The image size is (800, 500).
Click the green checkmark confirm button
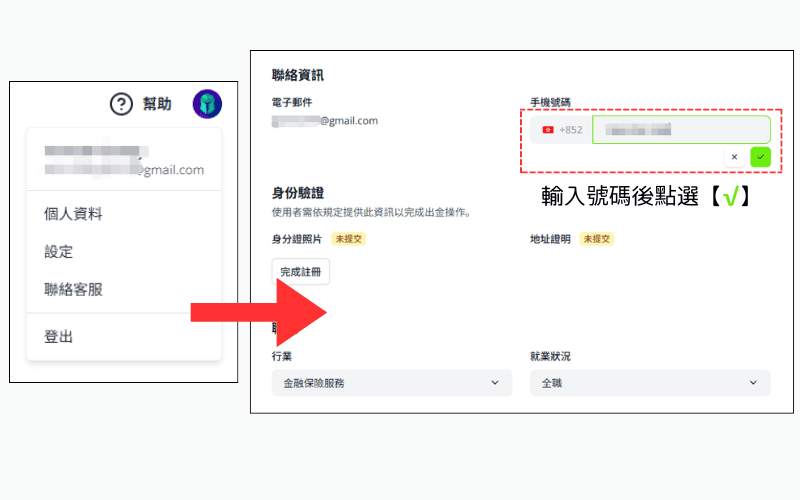click(760, 157)
